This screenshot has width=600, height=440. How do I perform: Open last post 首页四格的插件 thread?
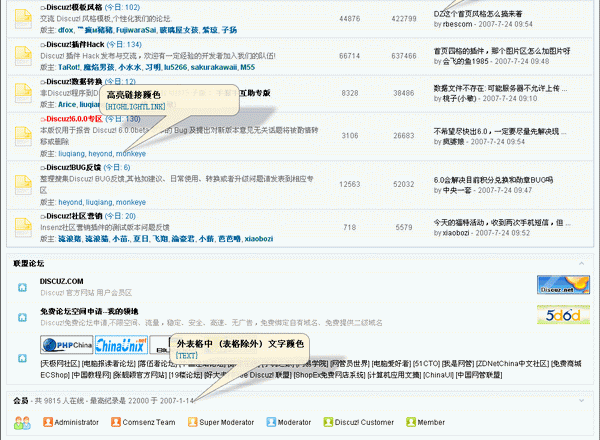(502, 51)
